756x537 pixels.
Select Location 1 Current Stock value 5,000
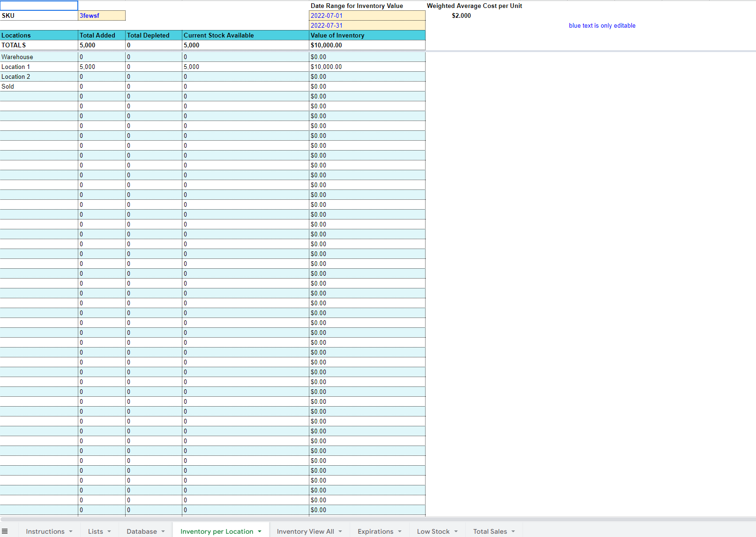tap(246, 67)
